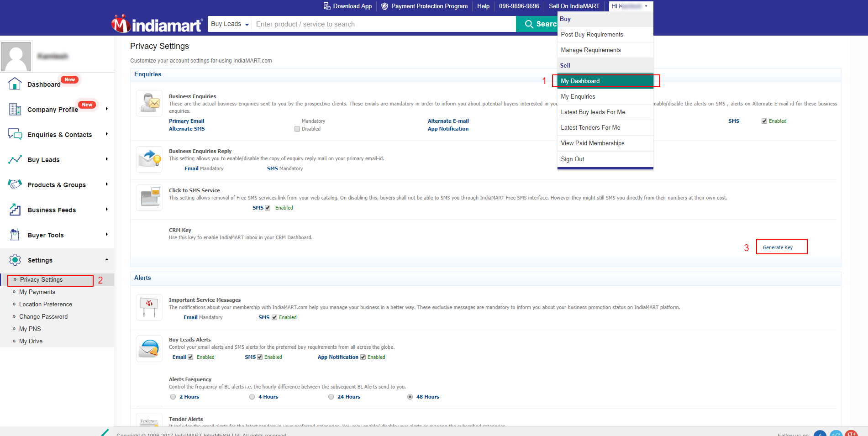Click the Settings gear icon

(15, 260)
